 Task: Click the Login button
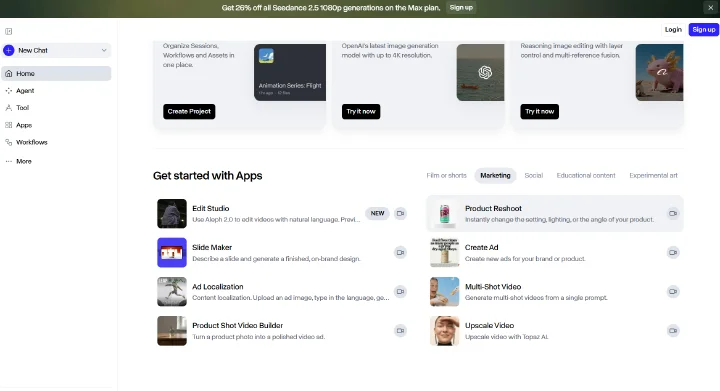tap(673, 29)
